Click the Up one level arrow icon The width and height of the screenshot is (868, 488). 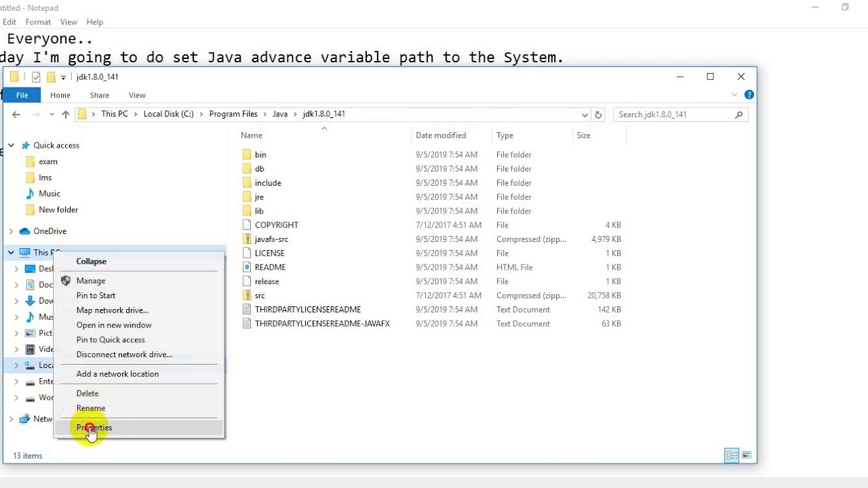pos(66,115)
